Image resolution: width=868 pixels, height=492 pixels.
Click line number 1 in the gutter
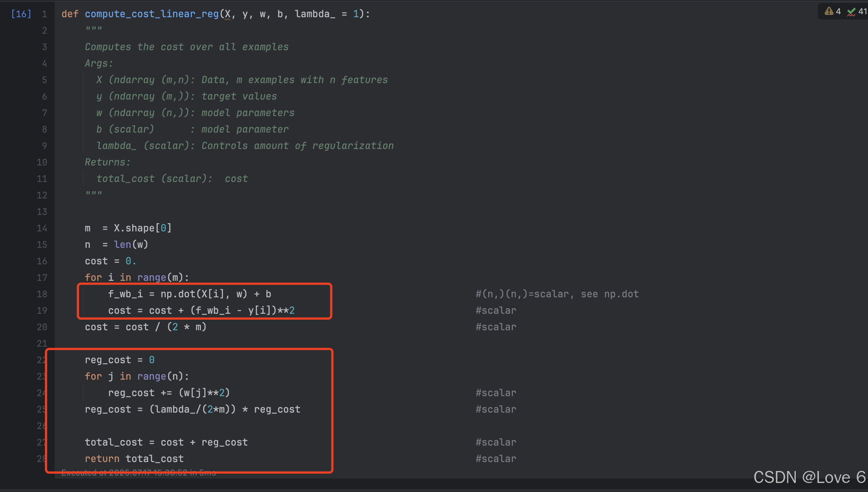pyautogui.click(x=45, y=14)
